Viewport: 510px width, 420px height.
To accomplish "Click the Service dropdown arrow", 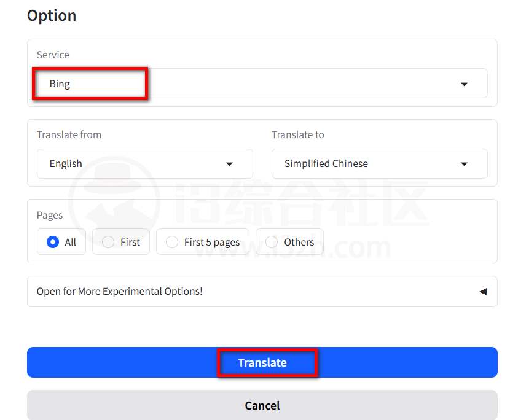I will point(464,84).
